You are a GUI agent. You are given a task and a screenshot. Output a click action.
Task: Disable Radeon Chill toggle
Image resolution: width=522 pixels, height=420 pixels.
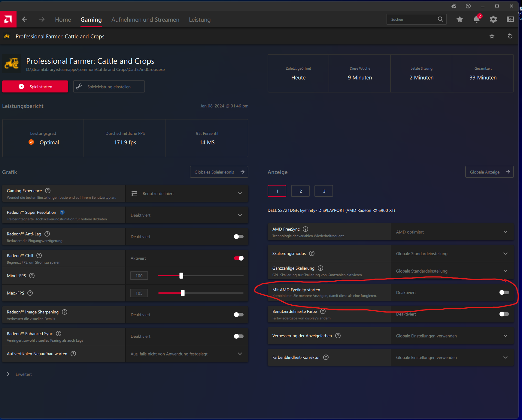(239, 258)
